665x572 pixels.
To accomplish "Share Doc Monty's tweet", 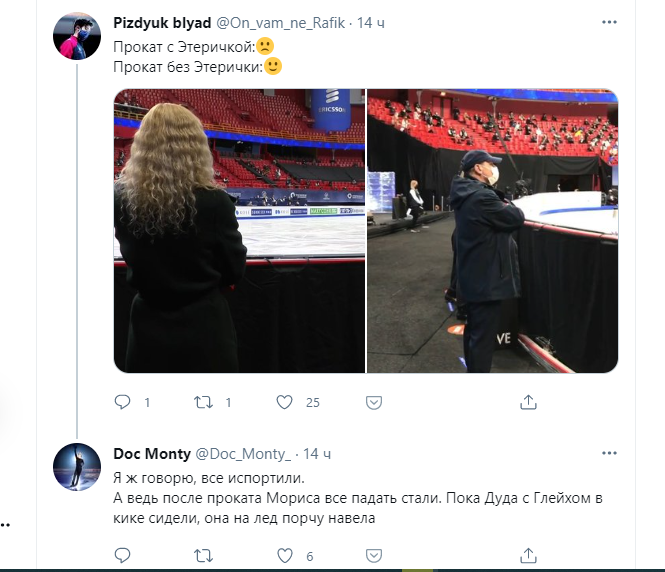I will pyautogui.click(x=529, y=555).
